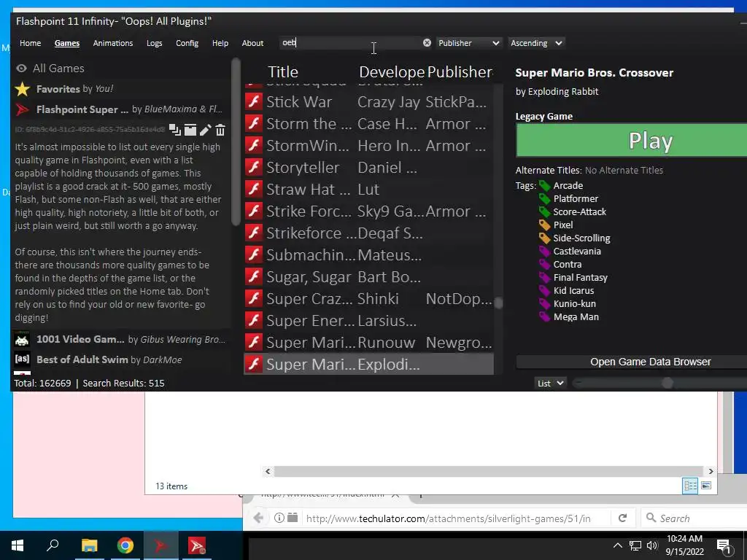This screenshot has height=560, width=747.
Task: Show hidden system tray icons chevron
Action: click(x=617, y=545)
